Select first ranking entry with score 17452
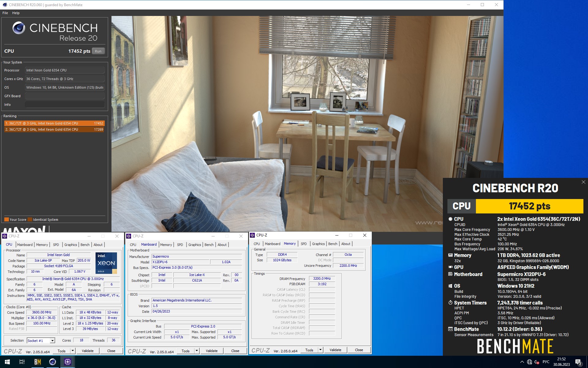Image resolution: width=588 pixels, height=368 pixels. (54, 123)
